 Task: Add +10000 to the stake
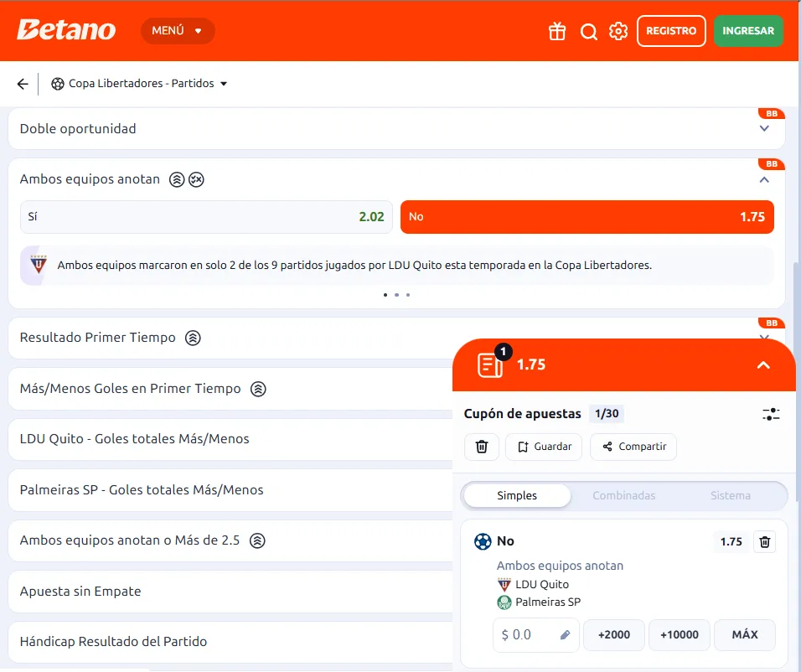click(x=680, y=635)
